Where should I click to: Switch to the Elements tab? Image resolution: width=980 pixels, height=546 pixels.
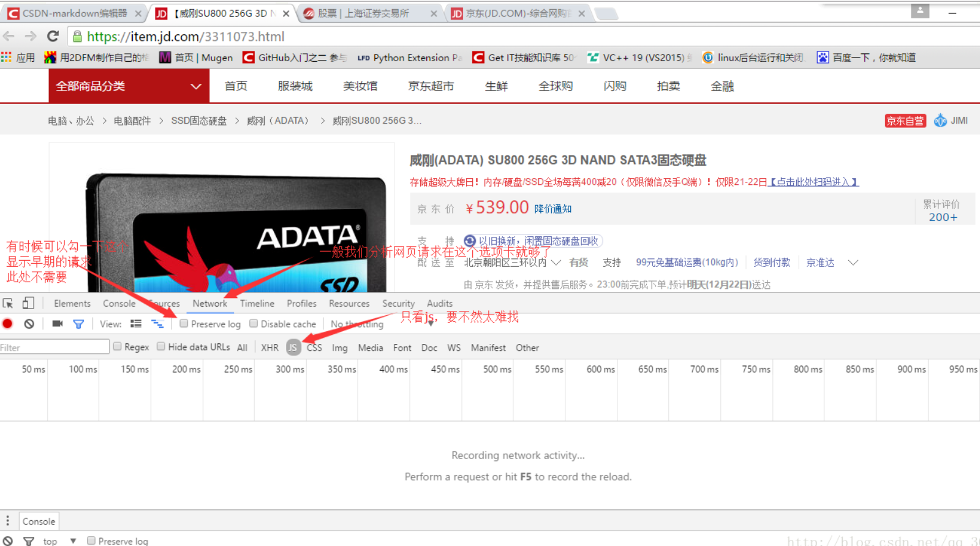click(x=72, y=304)
